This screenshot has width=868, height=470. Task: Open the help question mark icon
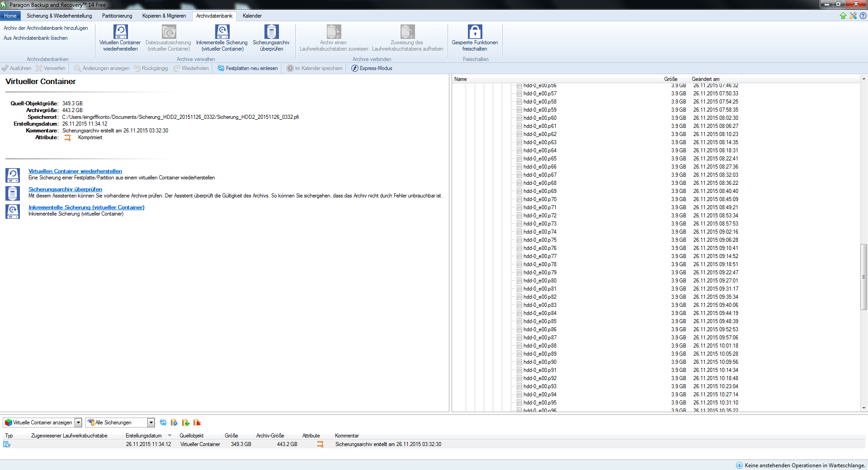coord(863,16)
